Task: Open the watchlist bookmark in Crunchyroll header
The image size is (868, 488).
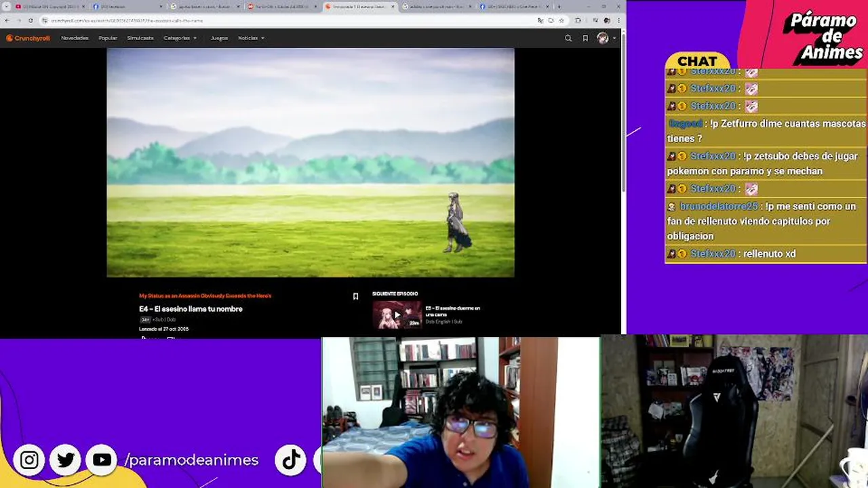Action: click(x=585, y=38)
